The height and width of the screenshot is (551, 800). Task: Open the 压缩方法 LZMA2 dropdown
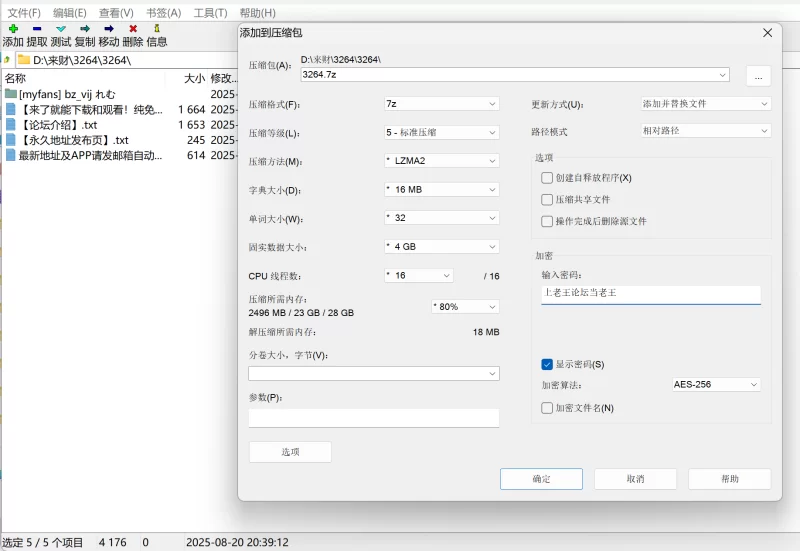(x=441, y=161)
